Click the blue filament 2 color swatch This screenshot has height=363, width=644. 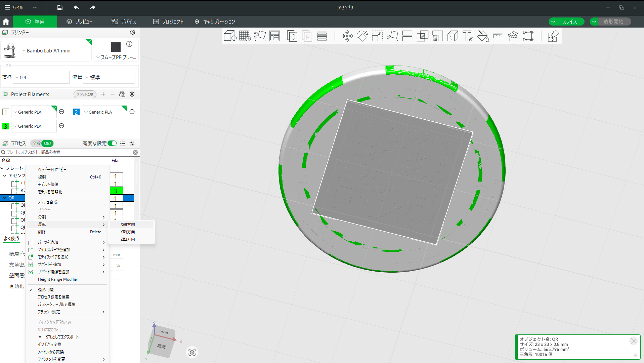coord(76,112)
